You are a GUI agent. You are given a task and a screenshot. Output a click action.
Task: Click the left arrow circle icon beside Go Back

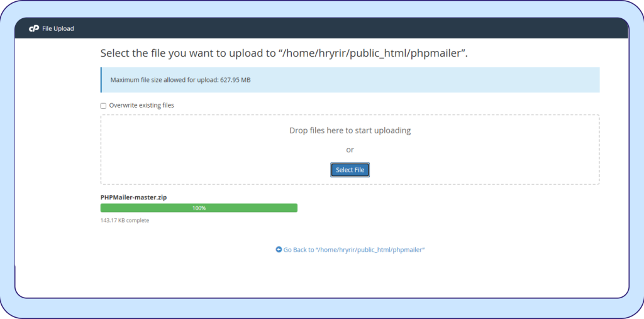point(279,250)
